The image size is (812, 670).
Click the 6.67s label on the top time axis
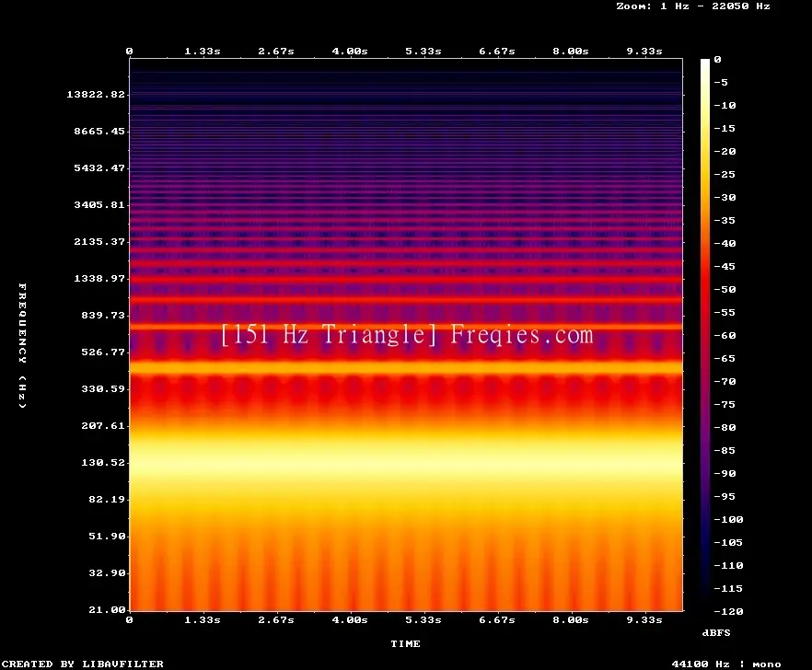pos(496,52)
